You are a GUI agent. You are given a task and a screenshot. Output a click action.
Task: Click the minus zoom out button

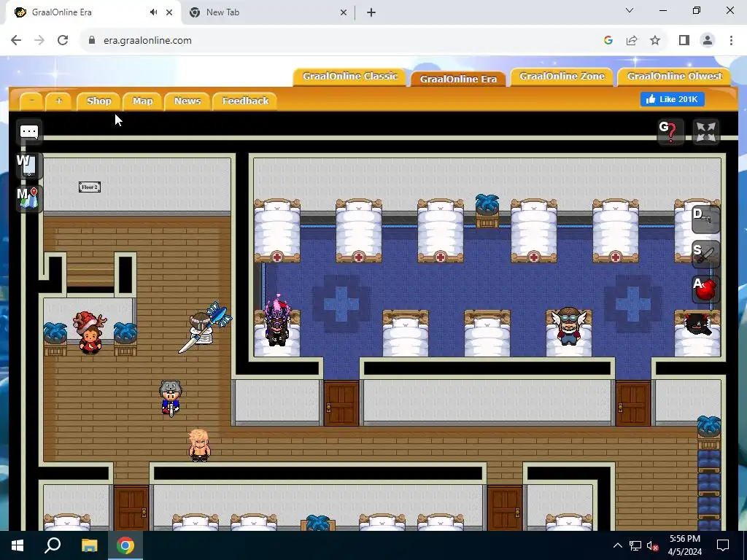point(32,101)
